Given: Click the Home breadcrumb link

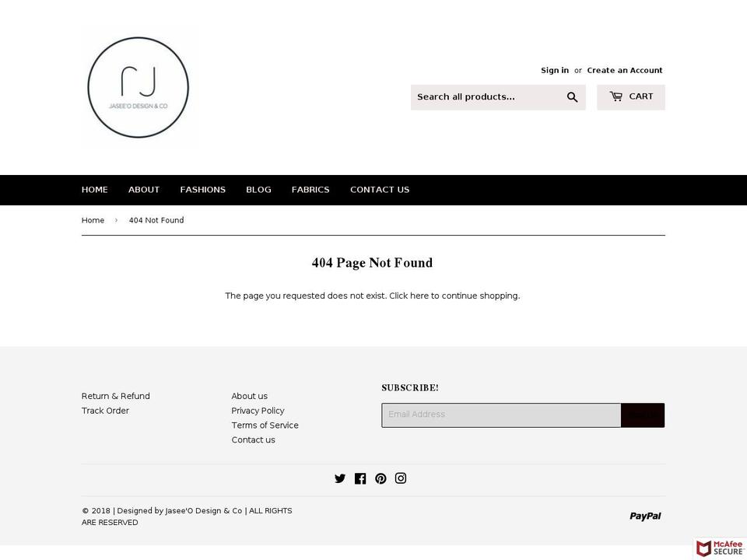Looking at the screenshot, I should pos(93,220).
